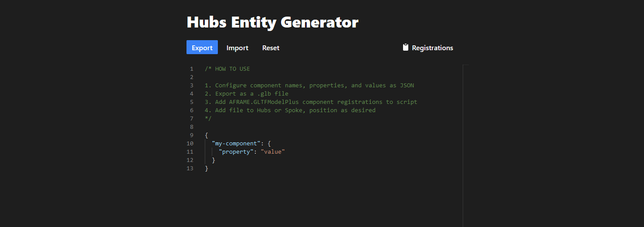Click the closing brace on line 12
644x227 pixels.
[214, 160]
